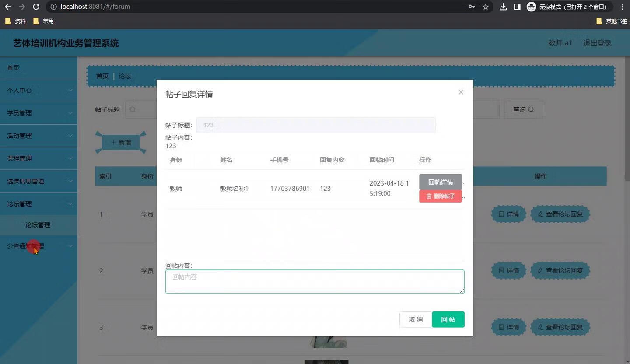Open 查看论坛回复 for row 2
The height and width of the screenshot is (364, 630).
560,271
